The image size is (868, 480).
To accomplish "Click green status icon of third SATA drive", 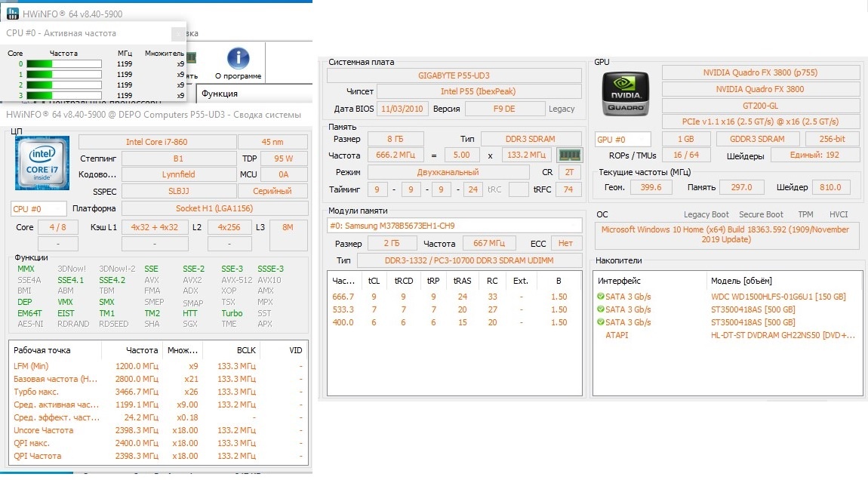I will tap(601, 322).
